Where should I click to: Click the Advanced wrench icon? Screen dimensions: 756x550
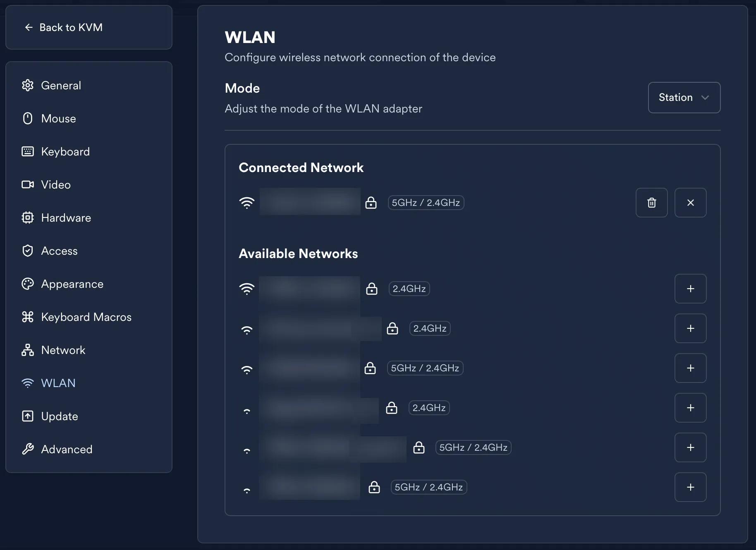pyautogui.click(x=28, y=449)
